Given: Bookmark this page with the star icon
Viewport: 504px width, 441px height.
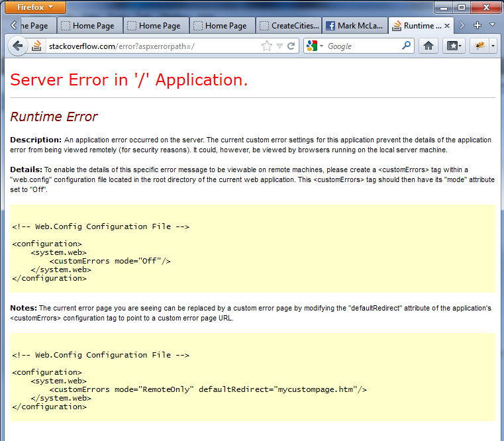Looking at the screenshot, I should pyautogui.click(x=267, y=46).
